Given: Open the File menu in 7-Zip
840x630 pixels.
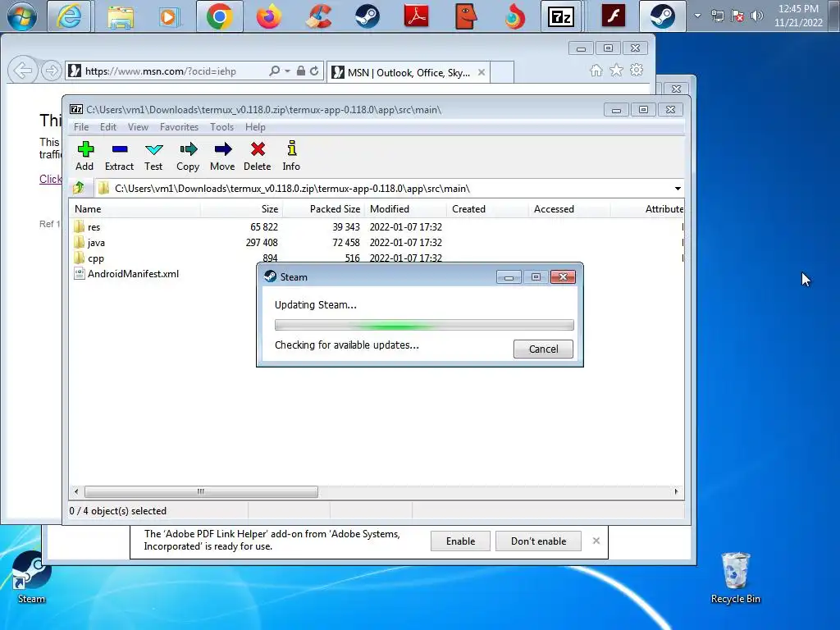Looking at the screenshot, I should pos(81,127).
